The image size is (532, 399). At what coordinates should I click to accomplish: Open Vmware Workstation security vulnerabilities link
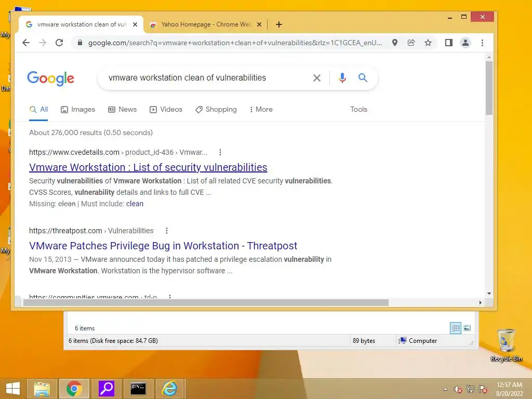[x=148, y=167]
